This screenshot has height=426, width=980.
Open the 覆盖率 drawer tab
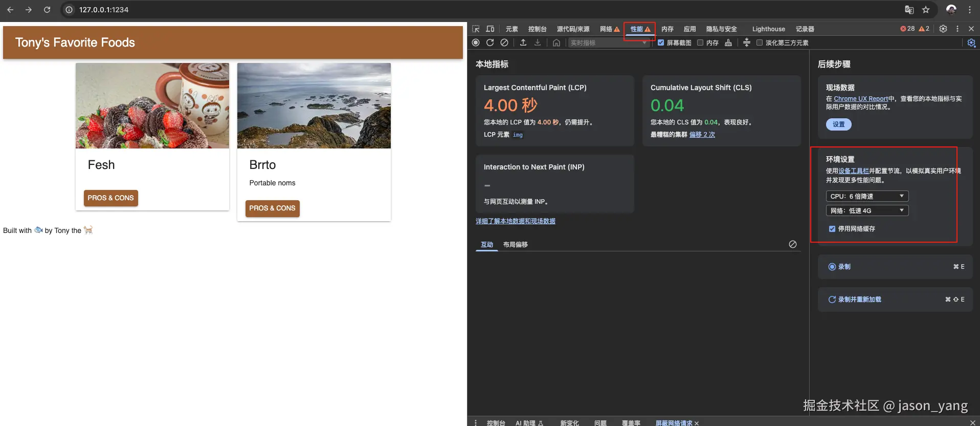(x=631, y=423)
